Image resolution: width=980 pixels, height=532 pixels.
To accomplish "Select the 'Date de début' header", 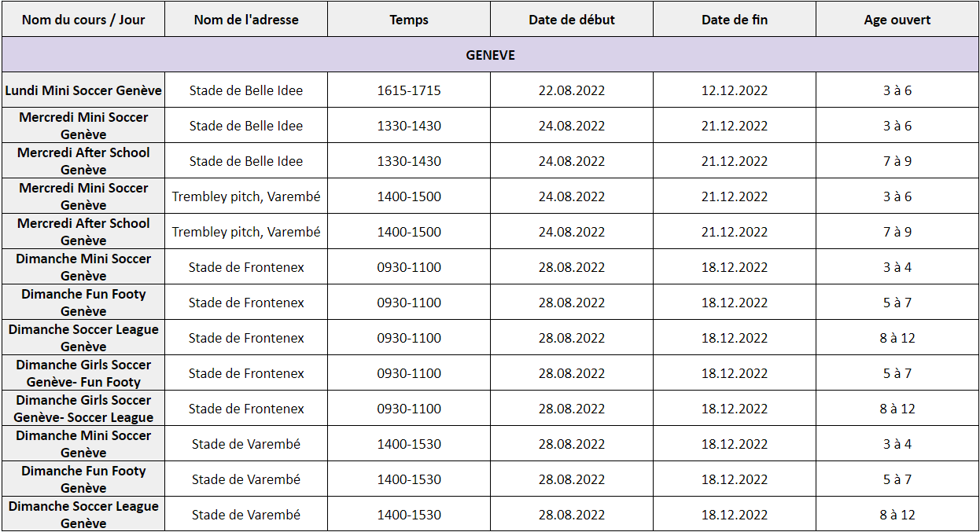I will pos(572,20).
